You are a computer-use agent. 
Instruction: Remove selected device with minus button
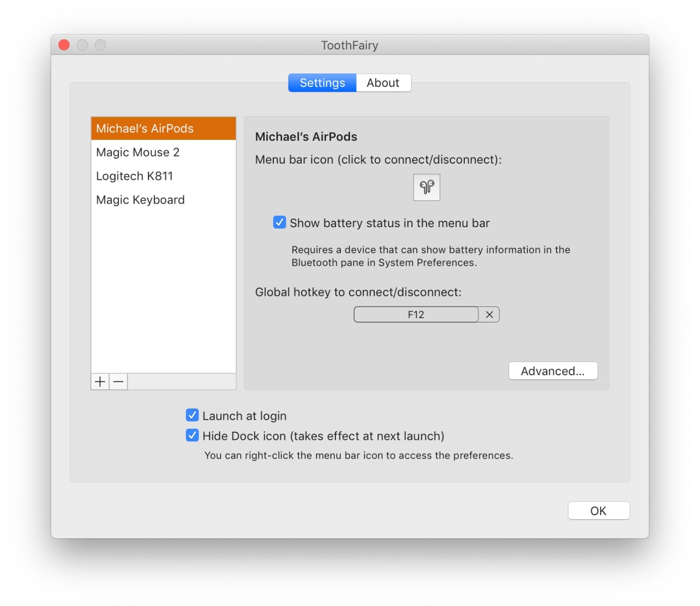[119, 382]
